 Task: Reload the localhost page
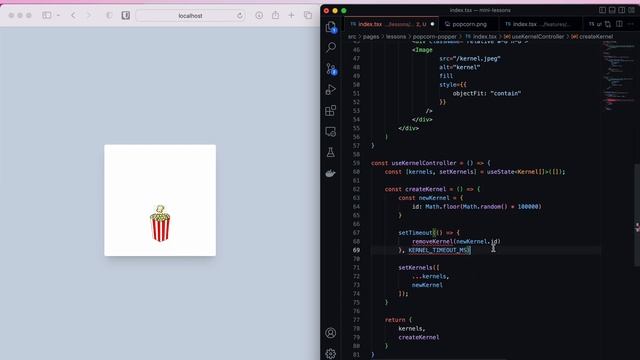pyautogui.click(x=240, y=16)
